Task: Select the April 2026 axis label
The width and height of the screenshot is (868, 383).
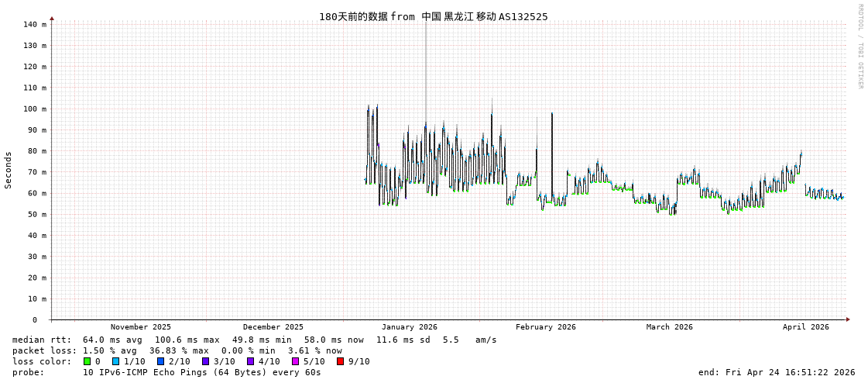Action: pyautogui.click(x=805, y=327)
